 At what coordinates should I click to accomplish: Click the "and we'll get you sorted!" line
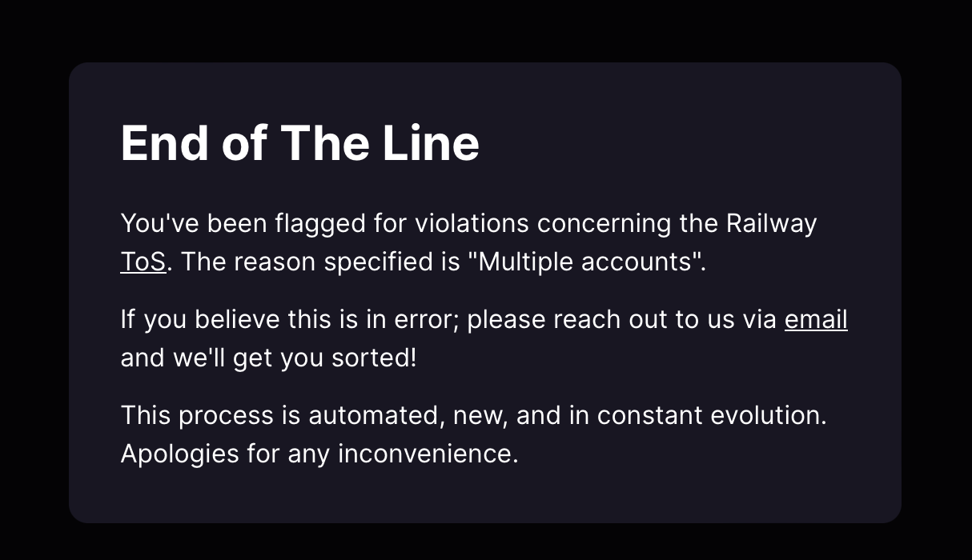[268, 358]
